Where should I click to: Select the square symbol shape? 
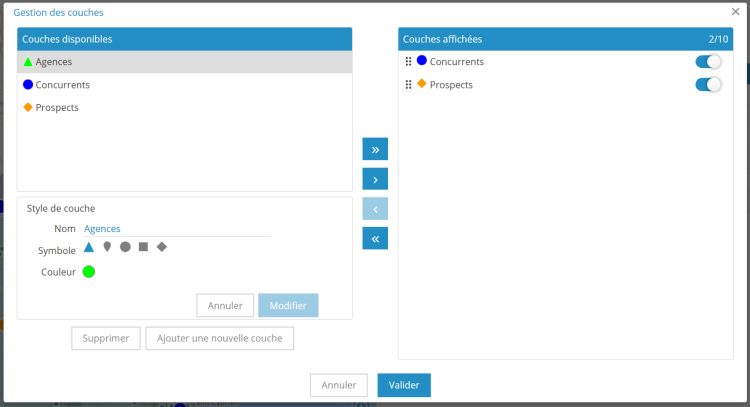click(143, 247)
